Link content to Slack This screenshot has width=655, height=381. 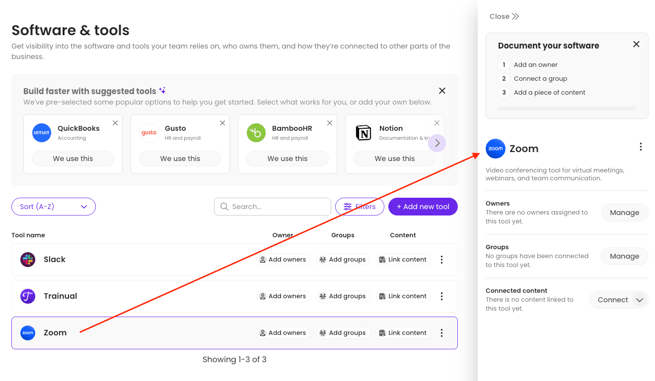pyautogui.click(x=403, y=259)
